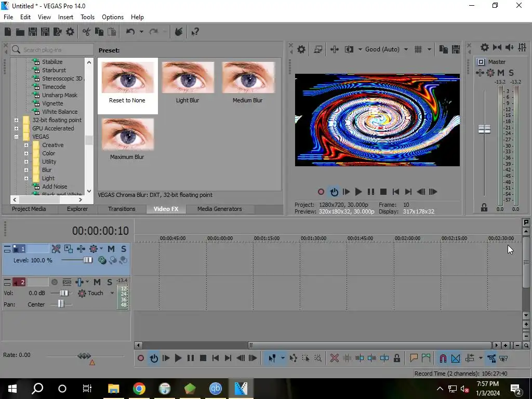532x399 pixels.
Task: Switch to the Project Media tab
Action: point(29,209)
